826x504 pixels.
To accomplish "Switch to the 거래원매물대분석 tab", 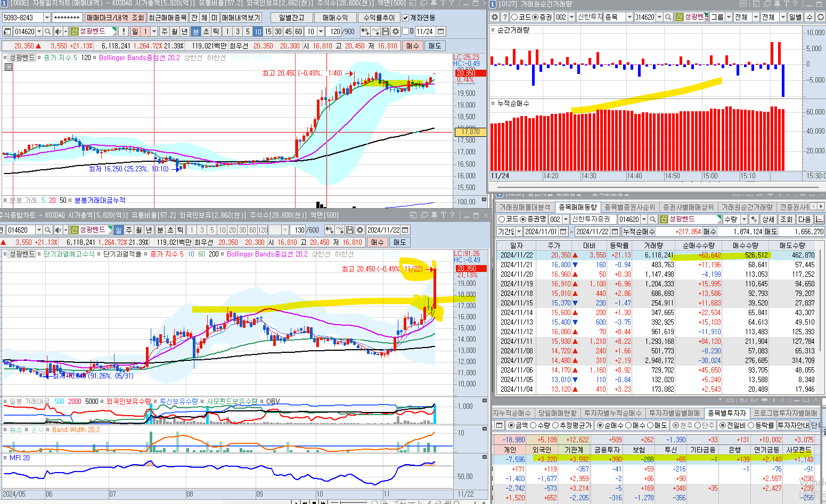I will 525,207.
